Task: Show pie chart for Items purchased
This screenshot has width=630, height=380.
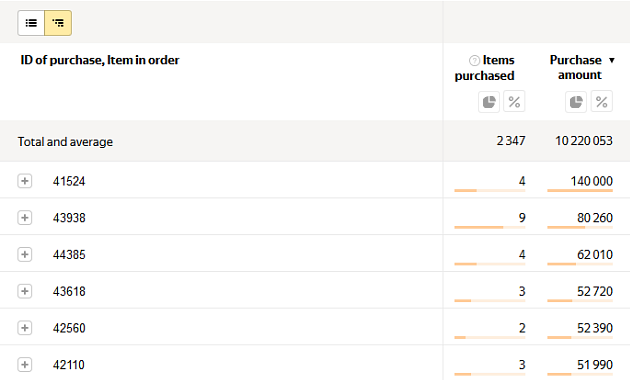Action: 489,102
